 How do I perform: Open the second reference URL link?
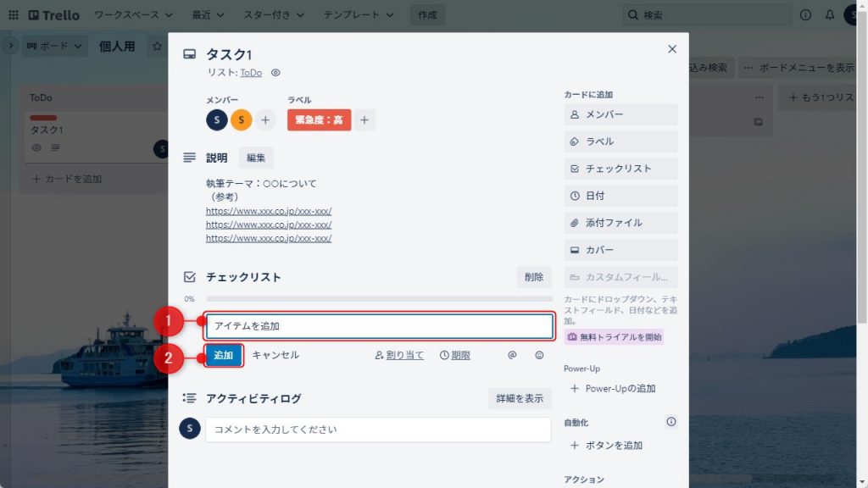(x=269, y=225)
